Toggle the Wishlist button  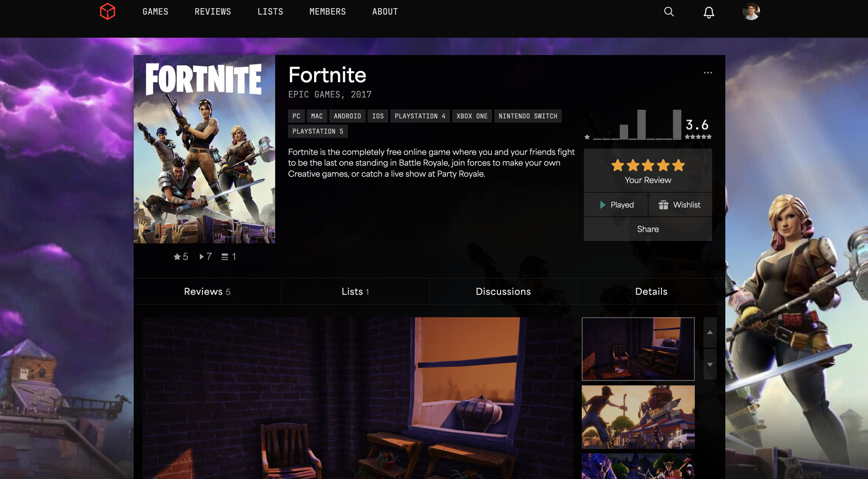point(680,205)
